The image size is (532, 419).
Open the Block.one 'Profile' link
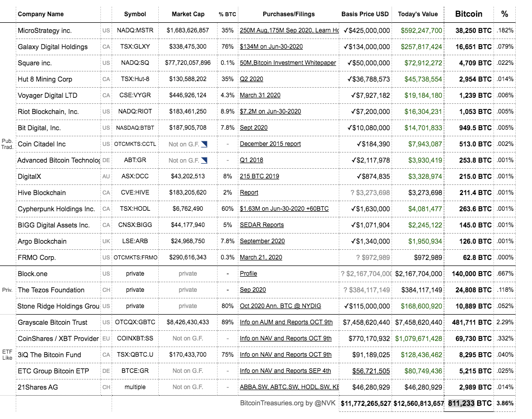tap(249, 274)
